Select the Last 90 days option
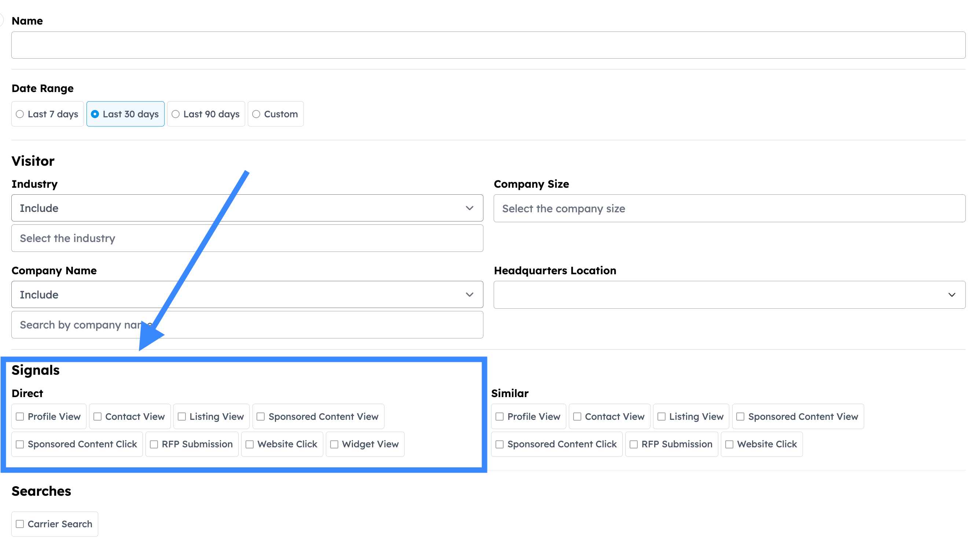The width and height of the screenshot is (980, 550). point(176,114)
